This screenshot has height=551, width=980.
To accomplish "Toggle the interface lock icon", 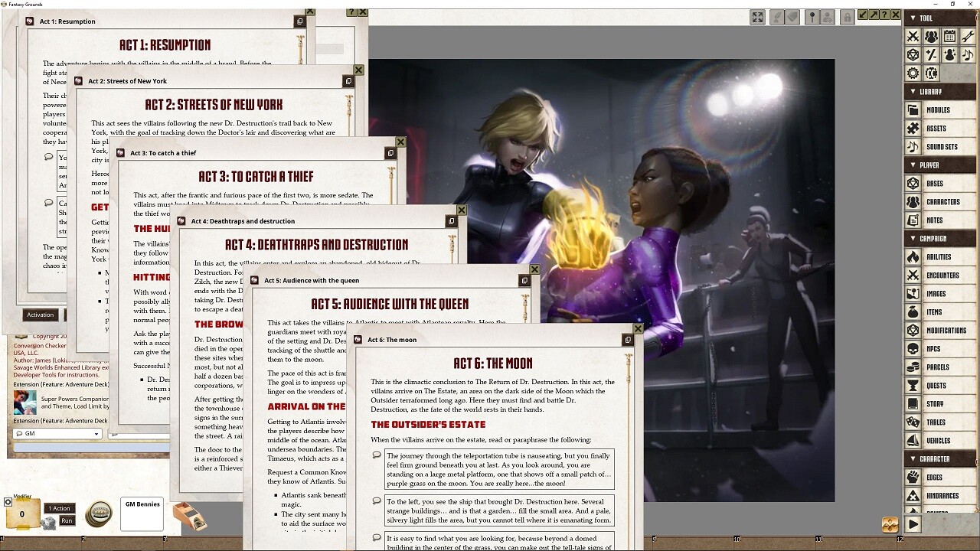I will pos(848,17).
